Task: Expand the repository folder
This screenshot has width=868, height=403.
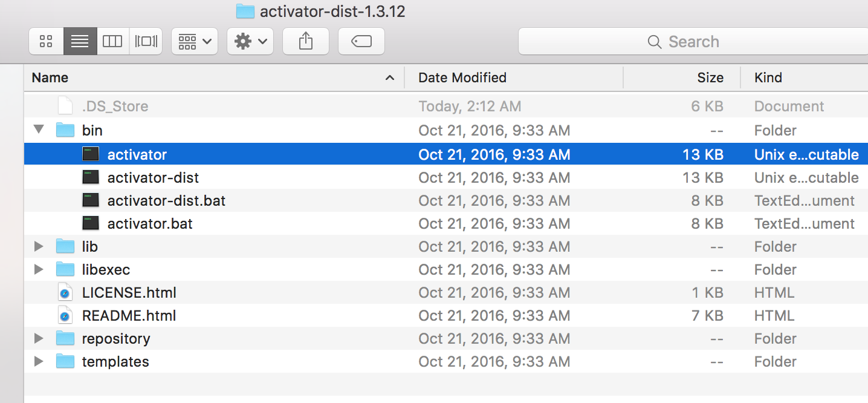Action: (x=39, y=338)
